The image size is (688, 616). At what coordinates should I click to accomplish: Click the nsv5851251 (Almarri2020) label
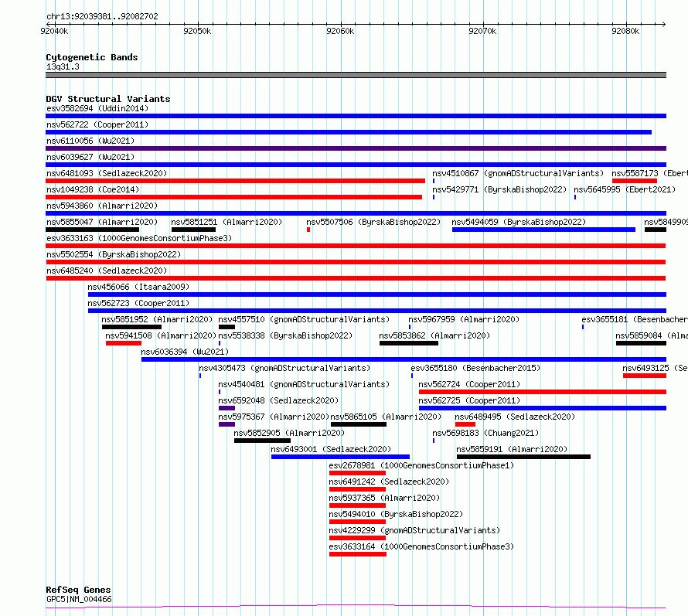point(226,222)
